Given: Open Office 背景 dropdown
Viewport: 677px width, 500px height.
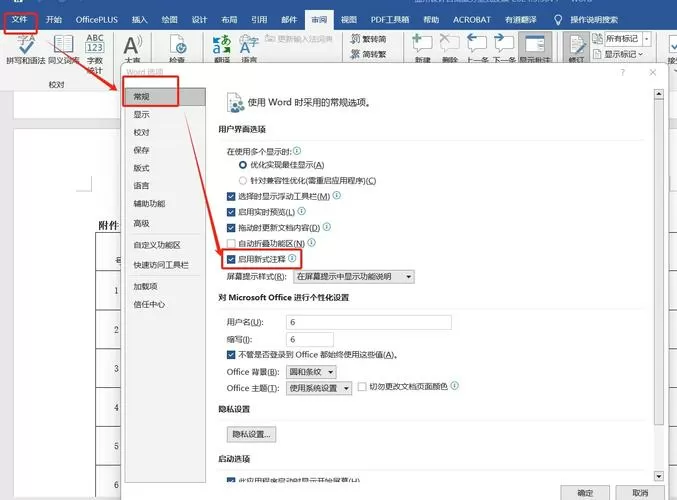Looking at the screenshot, I should [311, 372].
